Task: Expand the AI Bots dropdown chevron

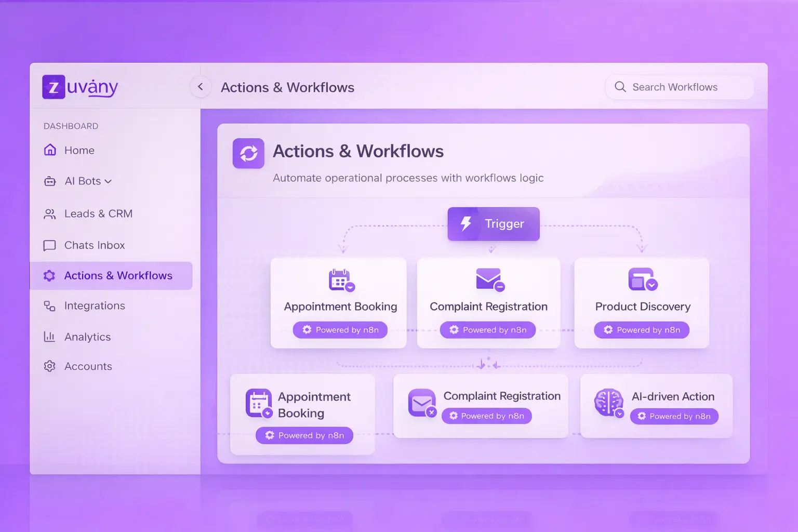Action: (x=108, y=181)
